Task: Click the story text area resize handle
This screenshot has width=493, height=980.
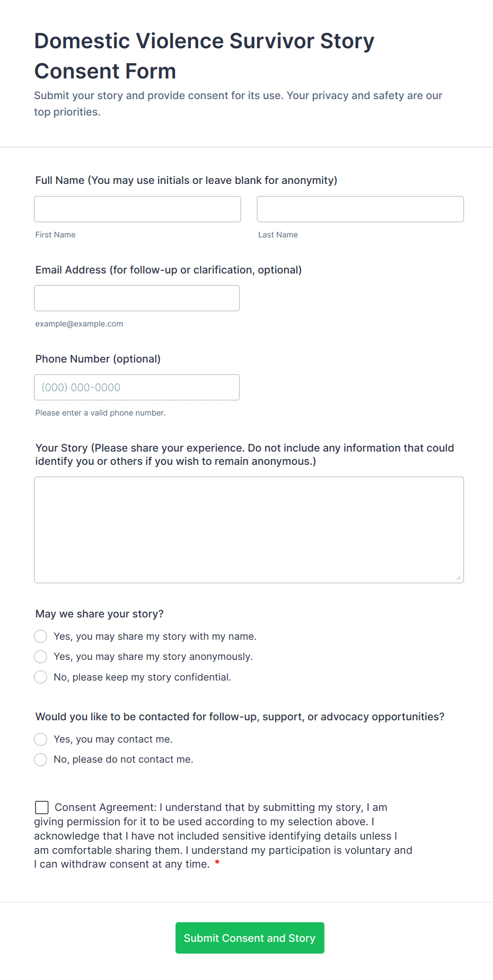Action: [459, 578]
